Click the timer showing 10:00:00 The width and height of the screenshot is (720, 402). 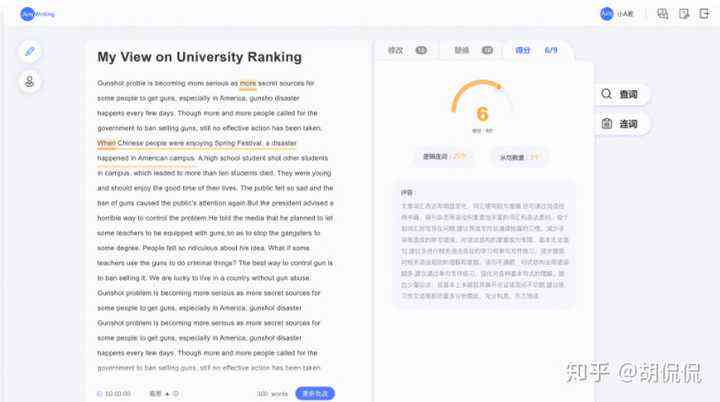(x=114, y=394)
